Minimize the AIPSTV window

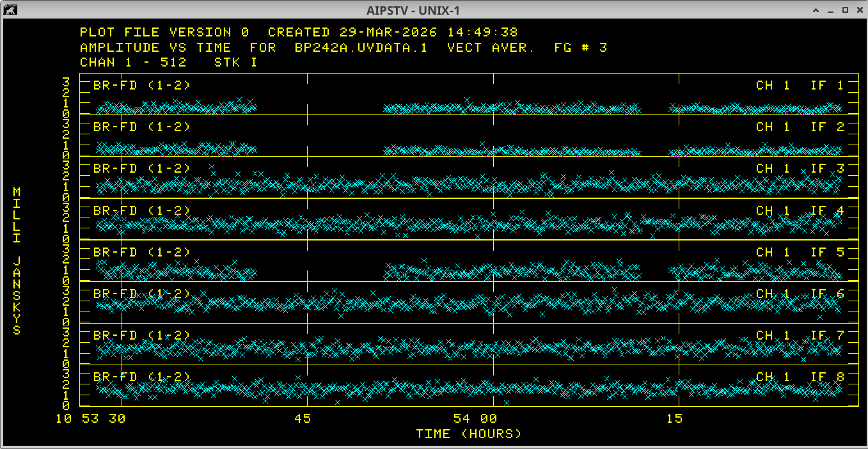pyautogui.click(x=830, y=10)
